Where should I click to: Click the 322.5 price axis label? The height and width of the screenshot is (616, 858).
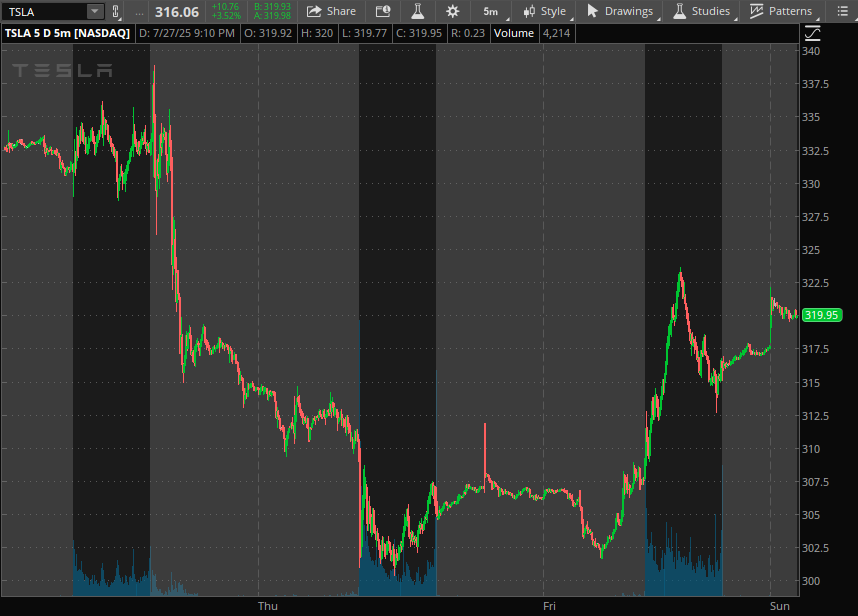coord(815,283)
